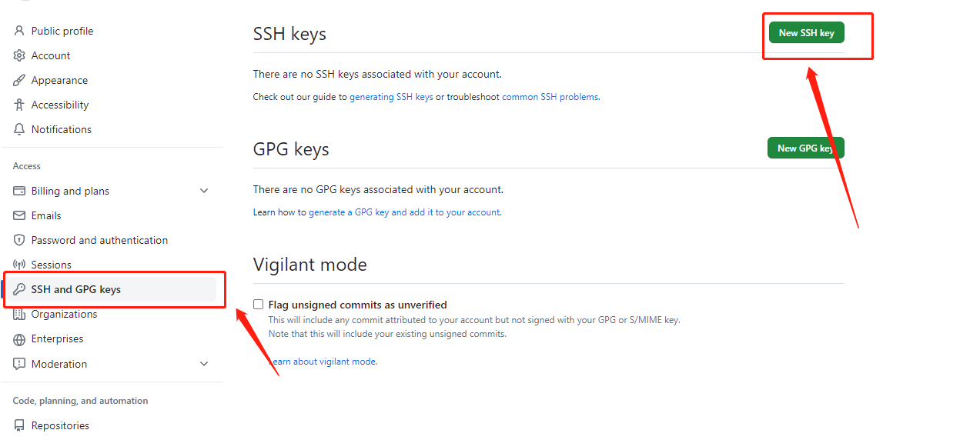The width and height of the screenshot is (980, 440).
Task: Expand the Billing and plans chevron
Action: coord(204,191)
